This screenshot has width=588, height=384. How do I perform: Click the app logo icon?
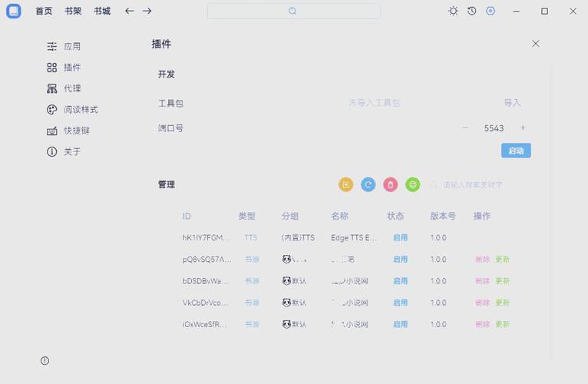(14, 11)
